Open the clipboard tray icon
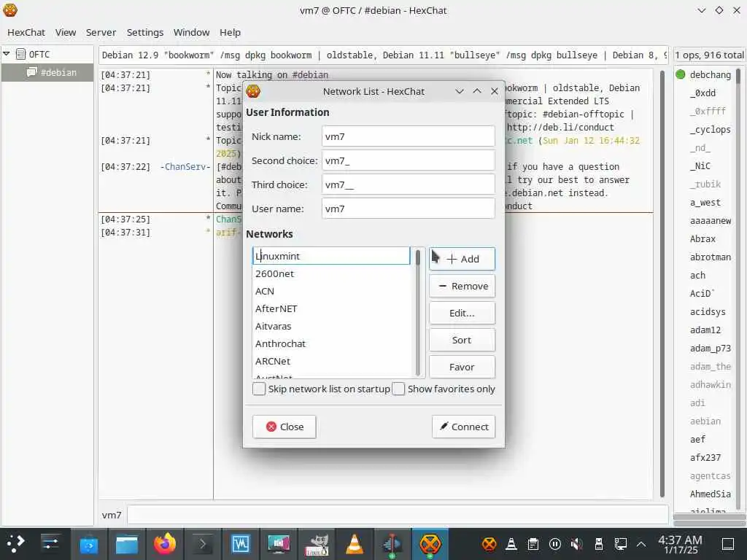Viewport: 747px width, 560px height. coord(533,543)
